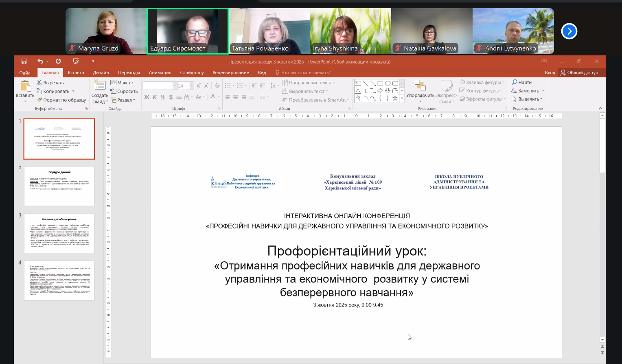Open the Слайд-шоу ribbon tab

coord(192,72)
